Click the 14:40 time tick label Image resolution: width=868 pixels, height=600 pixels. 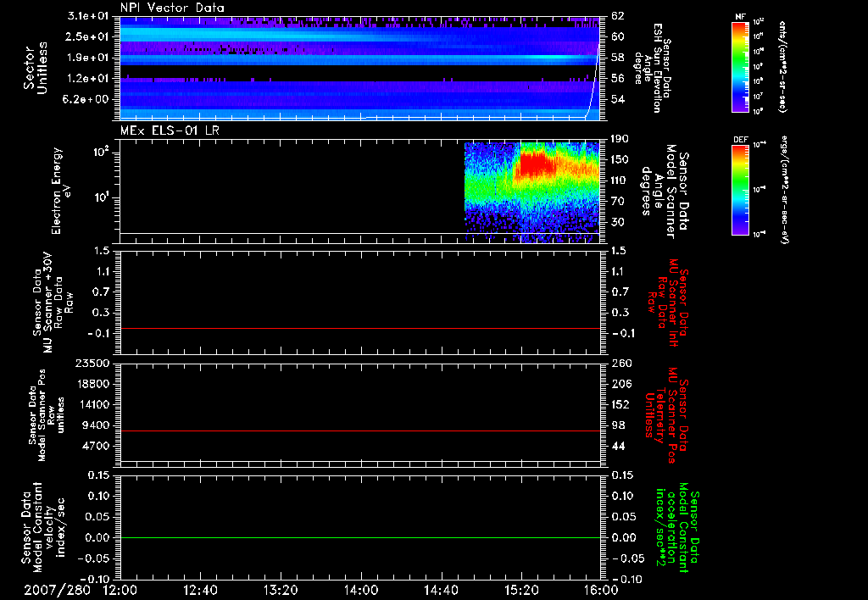point(441,591)
